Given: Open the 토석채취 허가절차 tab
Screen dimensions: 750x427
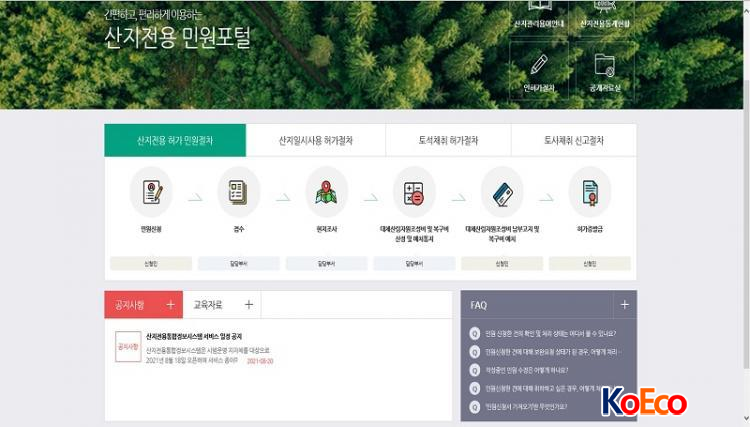Looking at the screenshot, I should point(448,140).
